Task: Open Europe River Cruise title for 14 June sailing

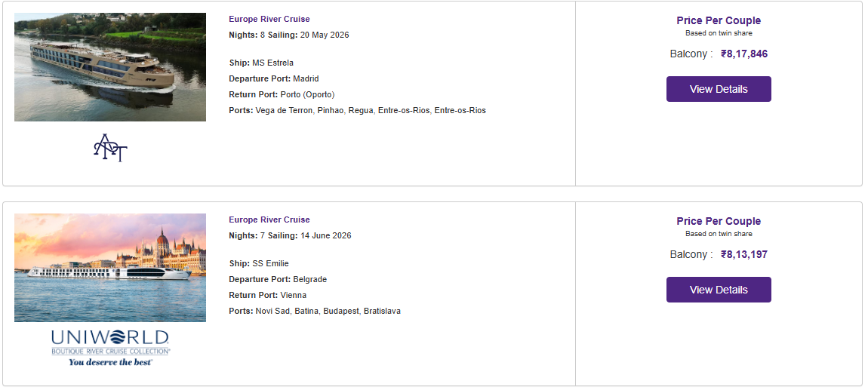Action: [x=269, y=220]
